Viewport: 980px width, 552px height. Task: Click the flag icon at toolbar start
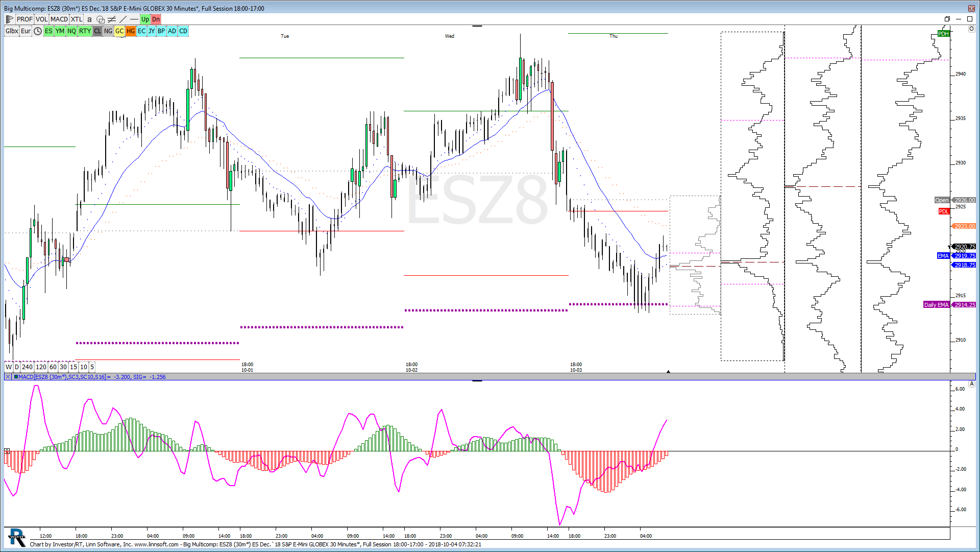point(9,19)
